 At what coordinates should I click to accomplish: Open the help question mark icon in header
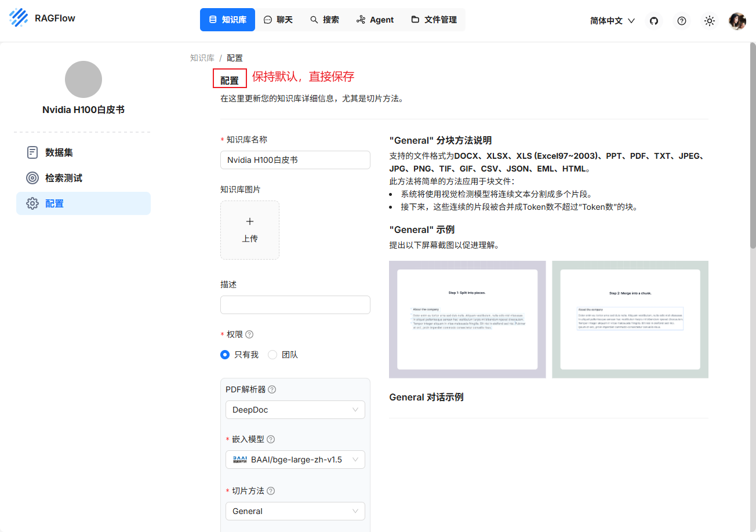click(x=682, y=20)
